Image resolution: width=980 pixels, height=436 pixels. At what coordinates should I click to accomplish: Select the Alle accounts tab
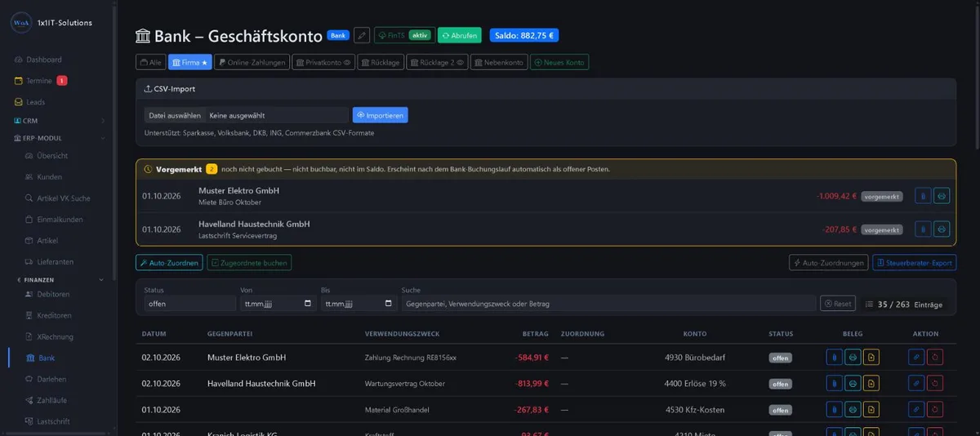tap(150, 62)
